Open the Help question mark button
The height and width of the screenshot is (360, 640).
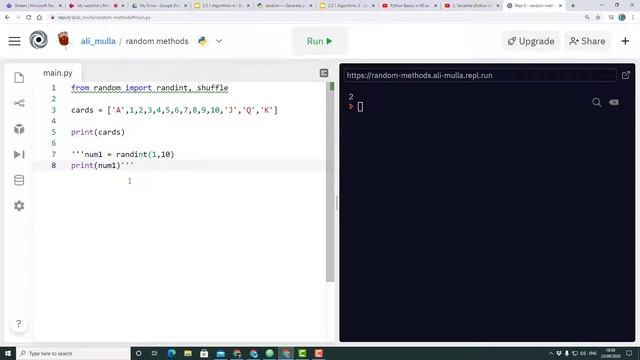(x=18, y=324)
